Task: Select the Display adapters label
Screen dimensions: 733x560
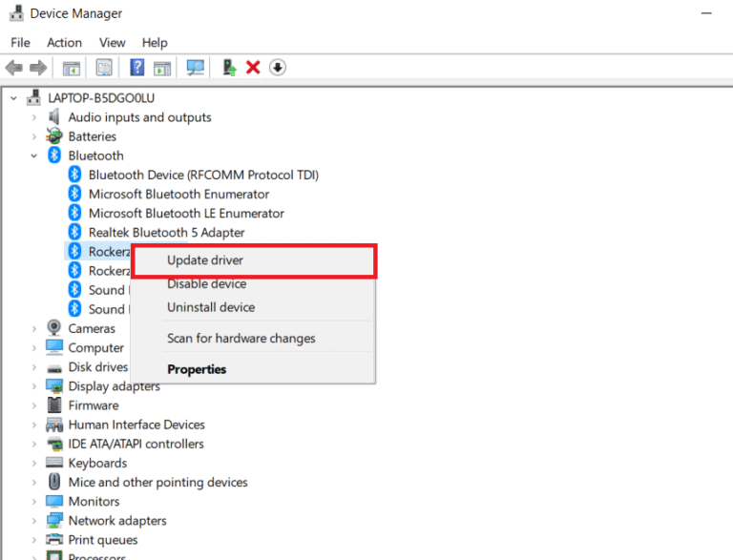Action: coord(115,386)
